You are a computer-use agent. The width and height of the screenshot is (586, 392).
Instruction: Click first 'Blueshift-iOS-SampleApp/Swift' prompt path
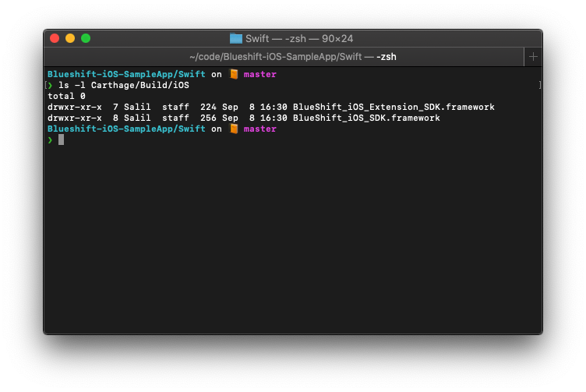click(x=126, y=74)
